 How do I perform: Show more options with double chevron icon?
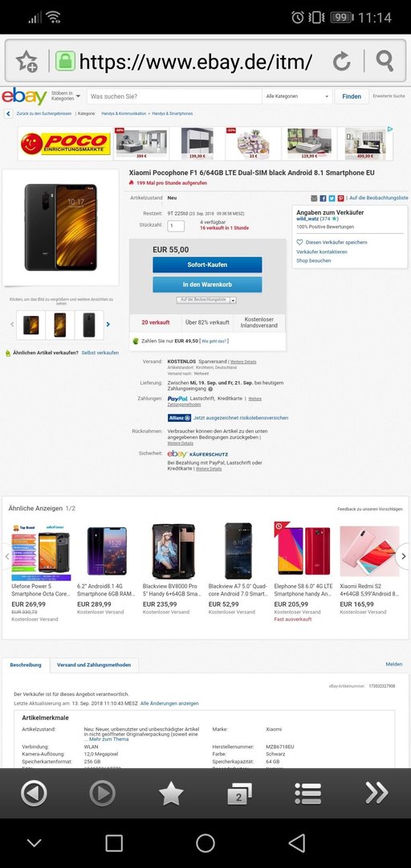(376, 793)
